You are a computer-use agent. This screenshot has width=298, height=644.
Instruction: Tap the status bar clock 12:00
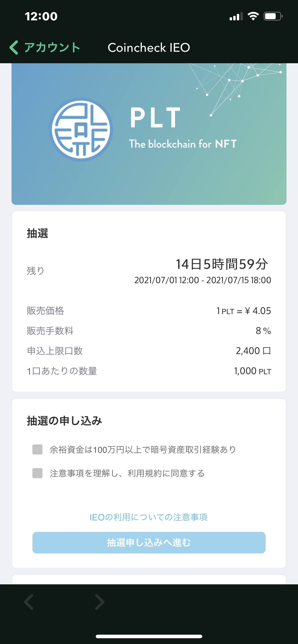pyautogui.click(x=41, y=17)
